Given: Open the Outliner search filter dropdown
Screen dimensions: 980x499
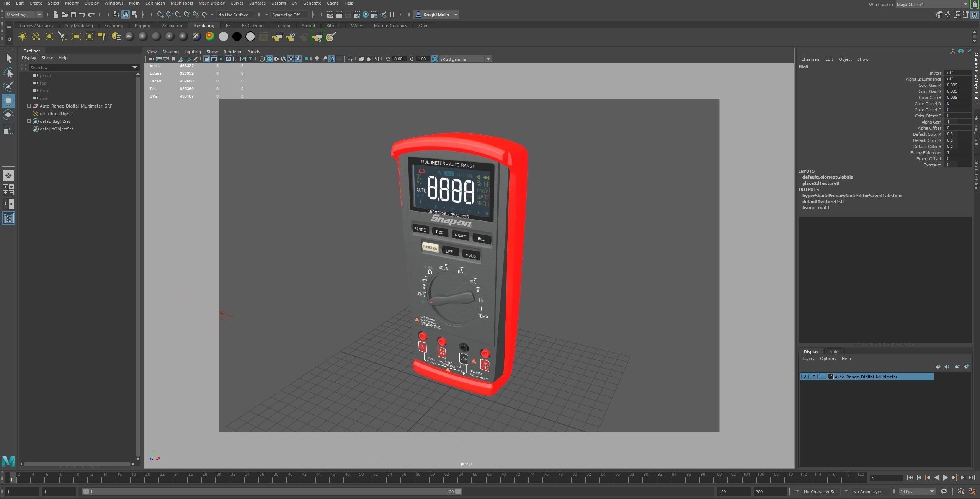Looking at the screenshot, I should coord(134,67).
